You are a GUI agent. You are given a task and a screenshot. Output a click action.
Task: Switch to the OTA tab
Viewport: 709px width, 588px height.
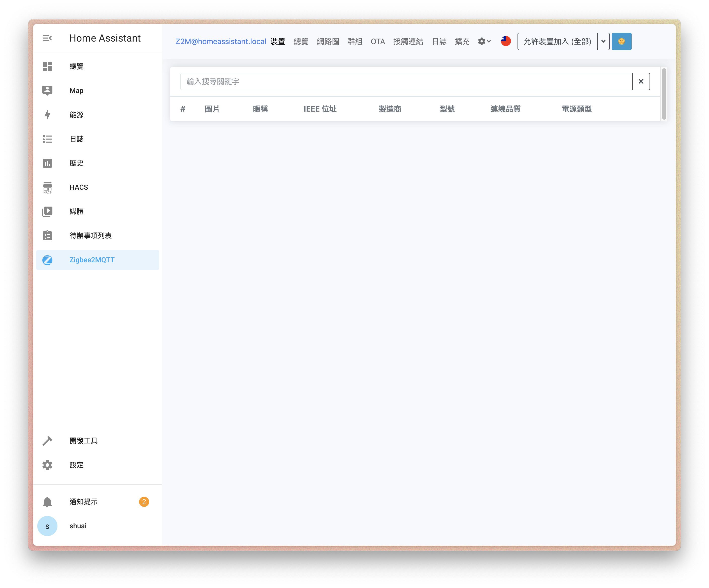pyautogui.click(x=378, y=42)
